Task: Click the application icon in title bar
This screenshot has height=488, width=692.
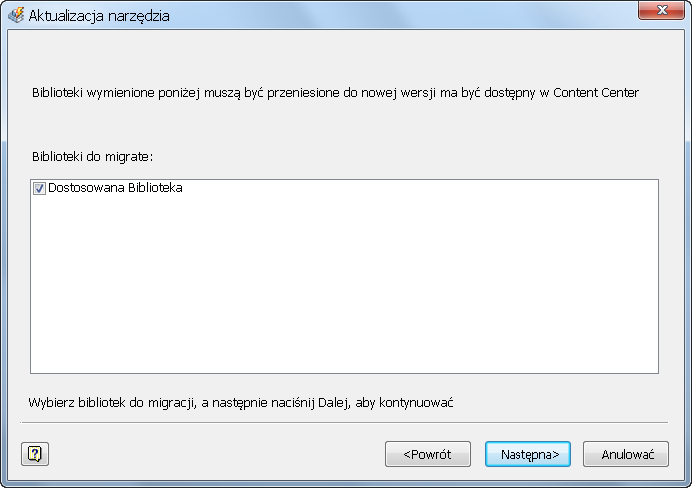Action: pos(16,15)
